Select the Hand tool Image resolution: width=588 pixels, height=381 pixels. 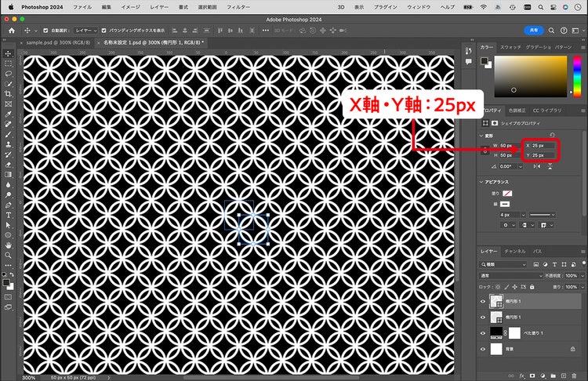coord(8,245)
